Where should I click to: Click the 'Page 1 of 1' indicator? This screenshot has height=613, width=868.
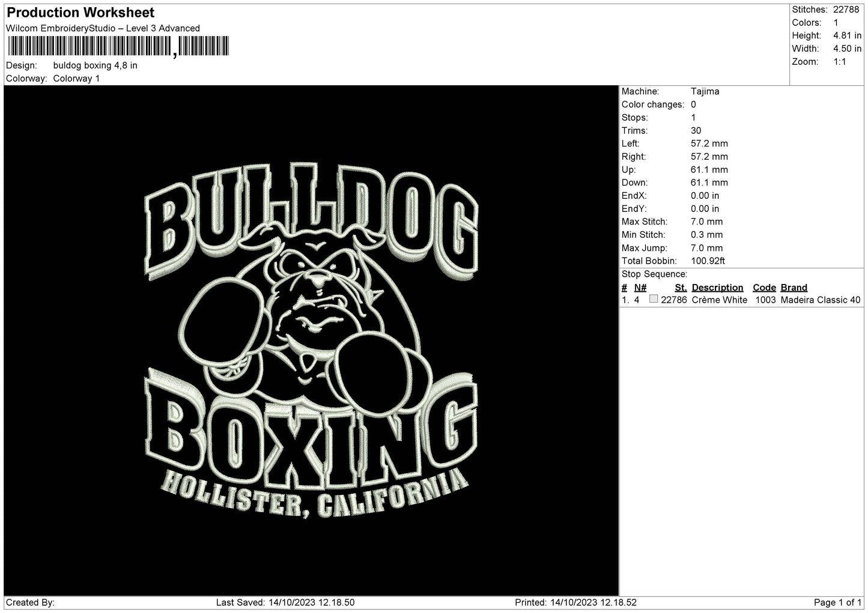pos(838,602)
